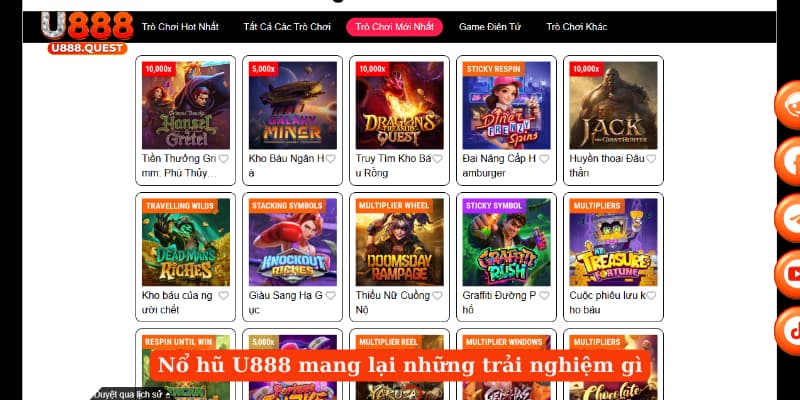This screenshot has height=400, width=800.
Task: Select the Trò Chơi Hot Nhất tab
Action: point(180,27)
